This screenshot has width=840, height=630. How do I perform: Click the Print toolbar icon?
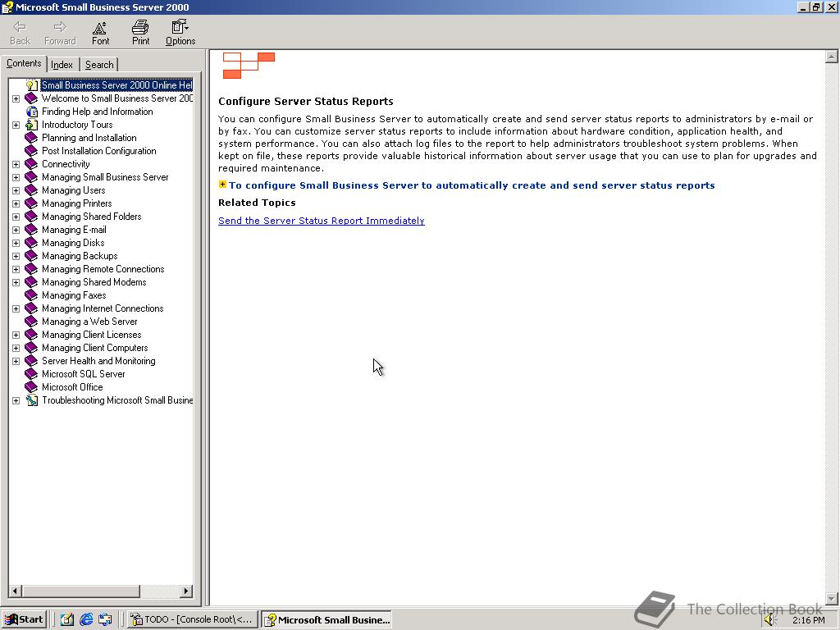[140, 33]
